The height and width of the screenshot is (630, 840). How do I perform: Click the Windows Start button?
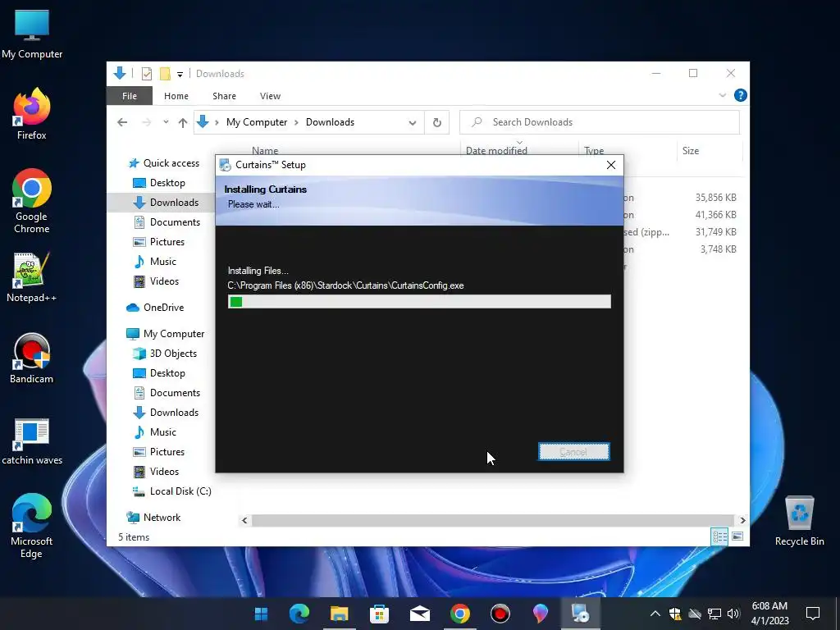(261, 614)
